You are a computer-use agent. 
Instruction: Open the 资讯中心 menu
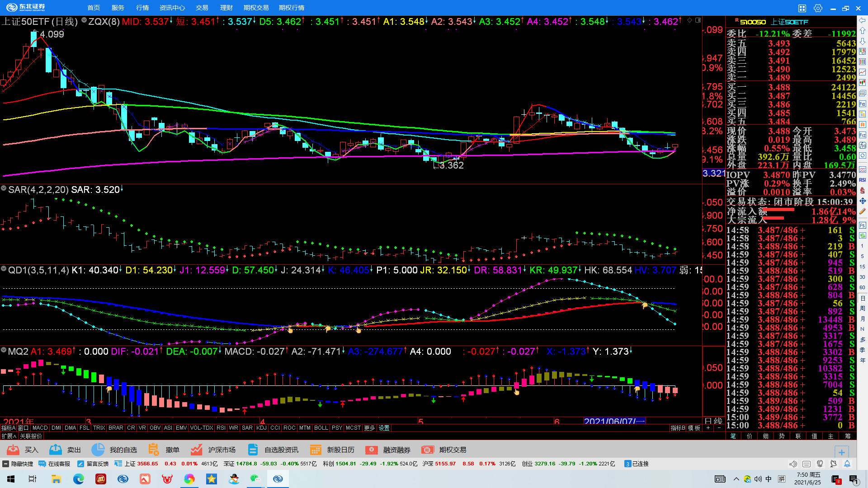tap(172, 8)
